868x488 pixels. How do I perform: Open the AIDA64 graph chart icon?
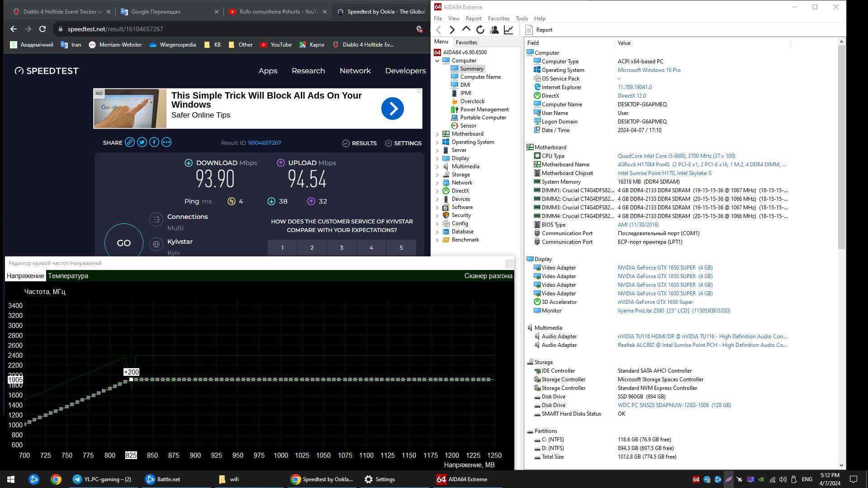(508, 30)
